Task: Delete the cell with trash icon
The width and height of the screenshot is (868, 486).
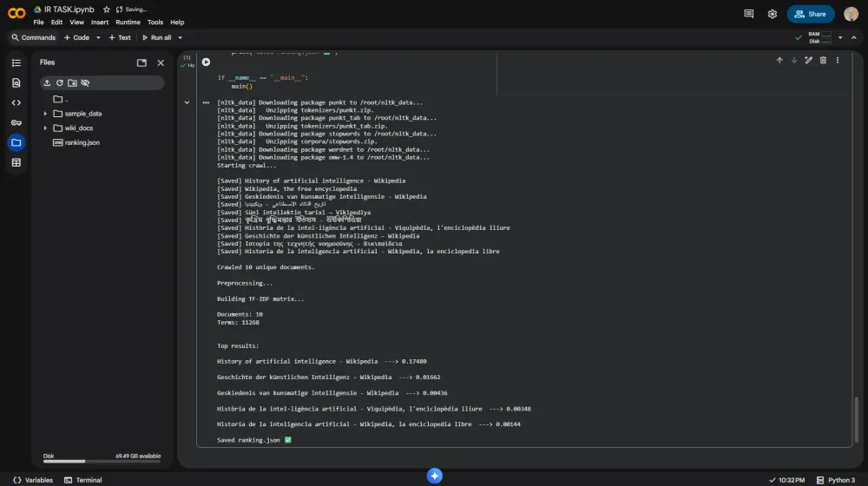Action: point(823,61)
